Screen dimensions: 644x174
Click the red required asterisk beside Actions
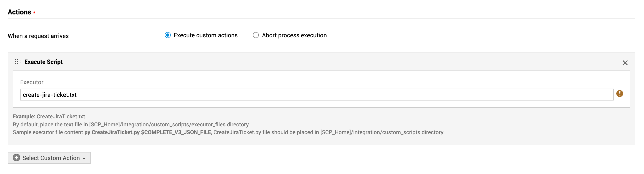point(34,13)
